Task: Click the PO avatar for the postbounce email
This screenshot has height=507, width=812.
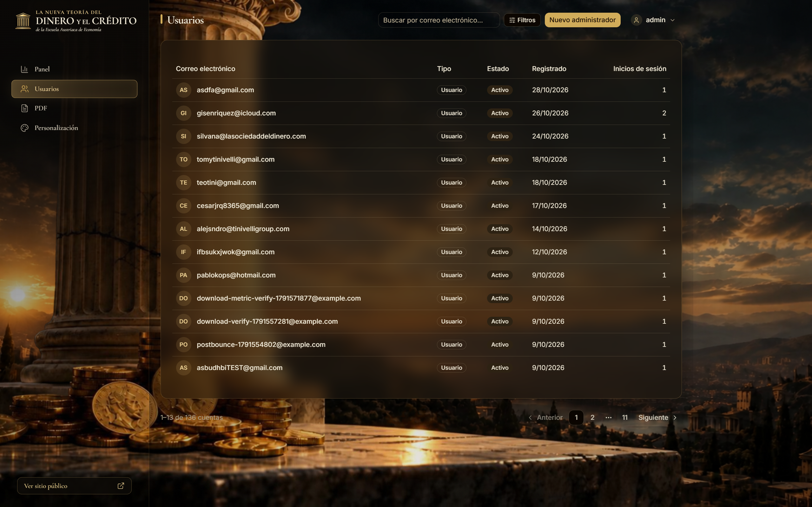Action: (x=183, y=344)
